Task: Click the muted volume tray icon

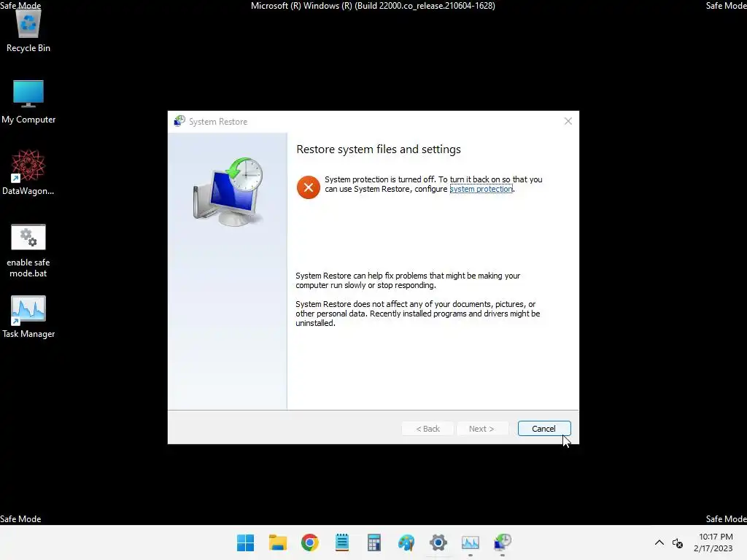Action: click(x=678, y=542)
